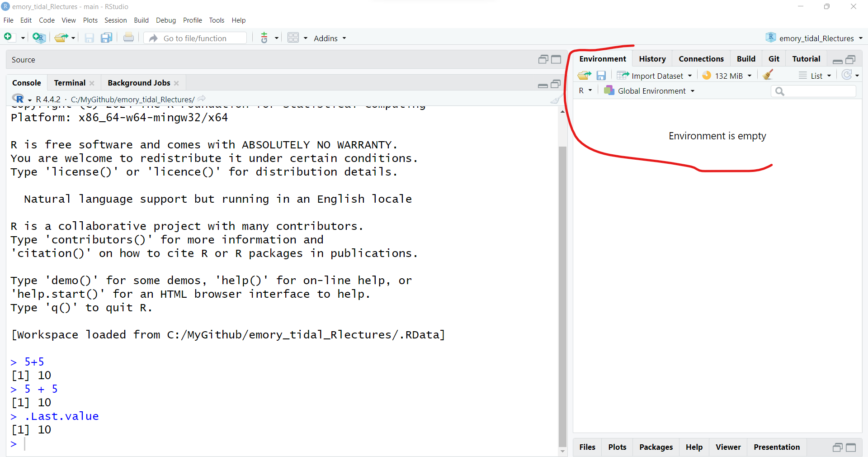
Task: Switch to the History tab
Action: click(x=652, y=59)
